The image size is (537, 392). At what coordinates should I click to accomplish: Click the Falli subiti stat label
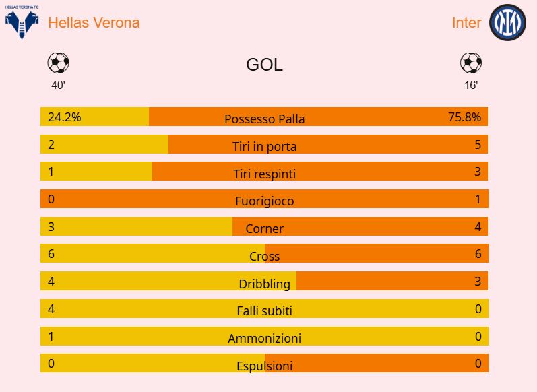click(264, 311)
